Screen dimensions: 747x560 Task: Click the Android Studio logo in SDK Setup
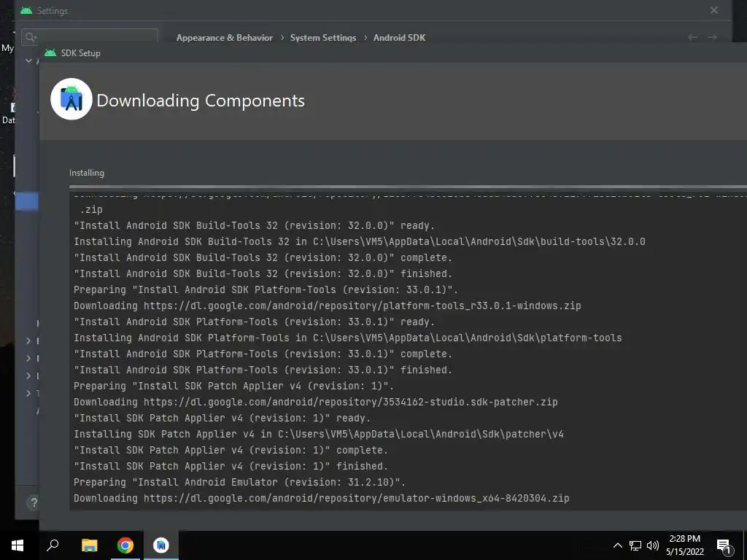[x=71, y=99]
